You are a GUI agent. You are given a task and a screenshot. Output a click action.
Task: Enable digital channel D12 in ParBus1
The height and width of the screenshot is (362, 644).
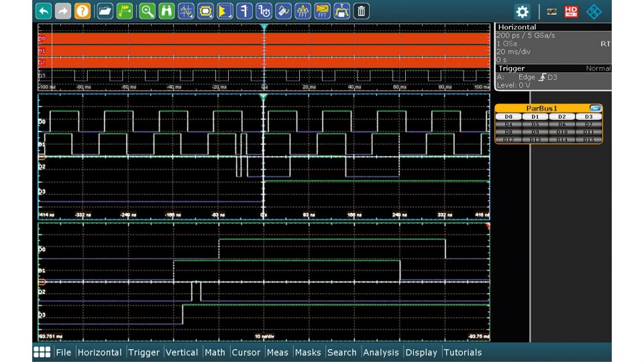click(508, 140)
